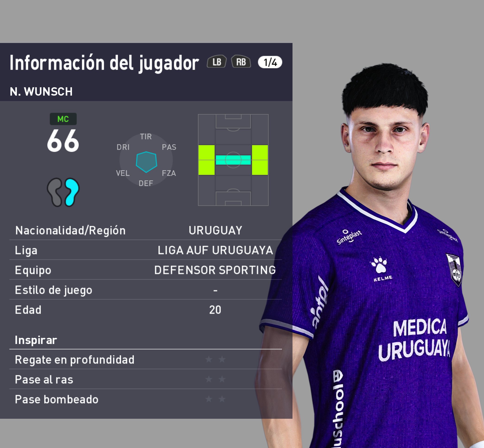Click the 1/4 page indicator
Image resolution: width=484 pixels, height=448 pixels.
point(270,62)
